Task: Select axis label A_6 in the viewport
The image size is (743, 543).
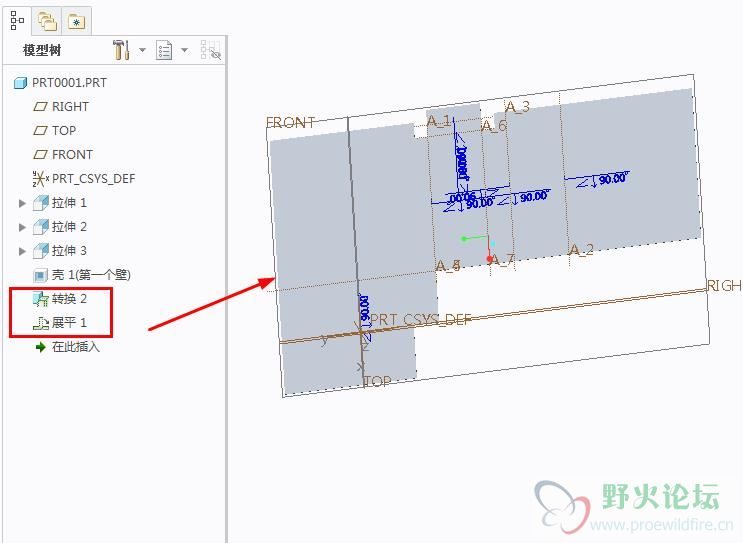Action: coord(494,126)
